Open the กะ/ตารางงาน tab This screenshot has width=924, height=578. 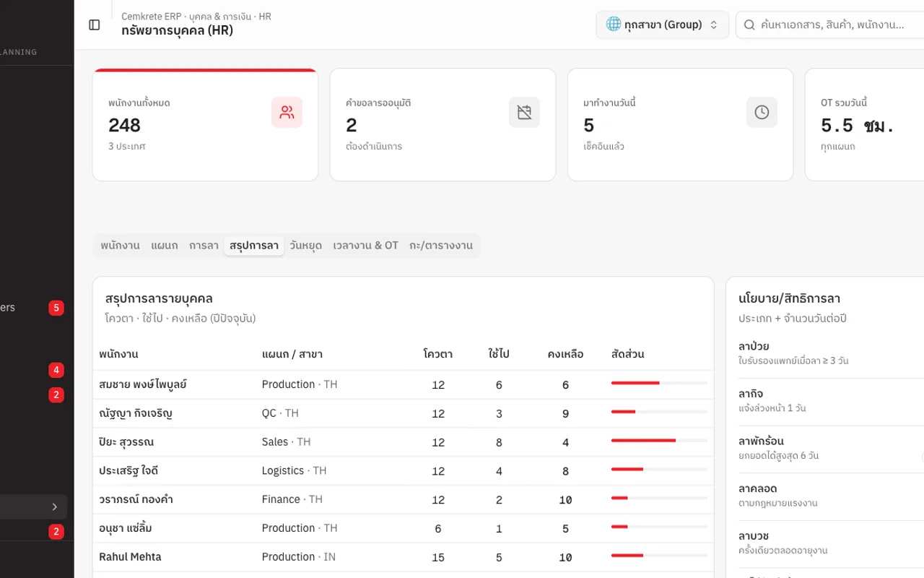pos(441,246)
